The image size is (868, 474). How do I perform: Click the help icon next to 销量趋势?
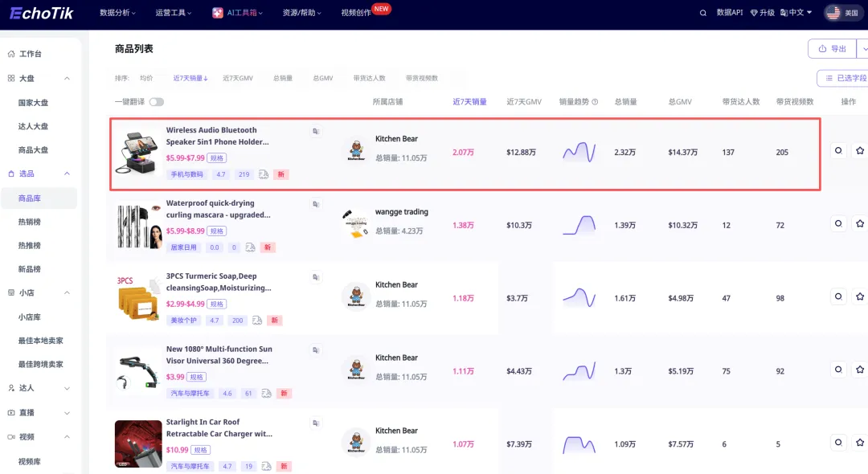pos(595,102)
